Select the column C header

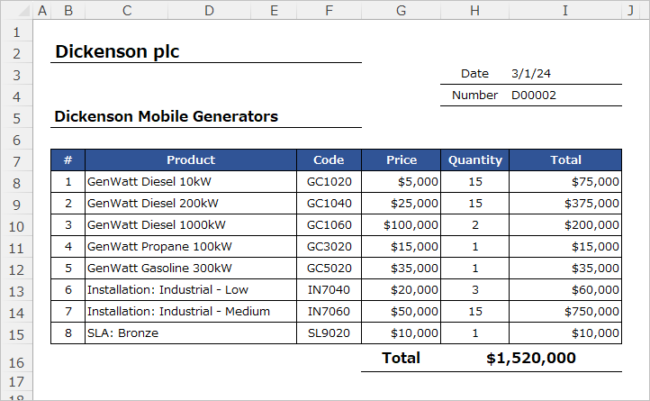point(127,11)
